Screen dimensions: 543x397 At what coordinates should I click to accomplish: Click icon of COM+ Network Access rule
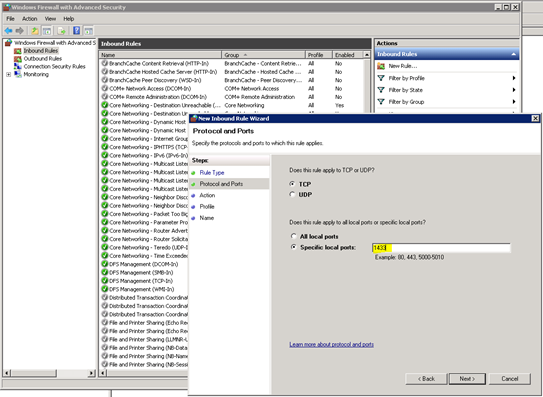[x=105, y=88]
